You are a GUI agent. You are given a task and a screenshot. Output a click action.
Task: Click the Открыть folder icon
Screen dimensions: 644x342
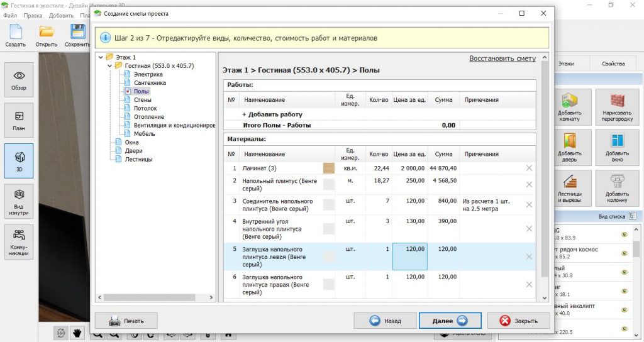[x=47, y=33]
